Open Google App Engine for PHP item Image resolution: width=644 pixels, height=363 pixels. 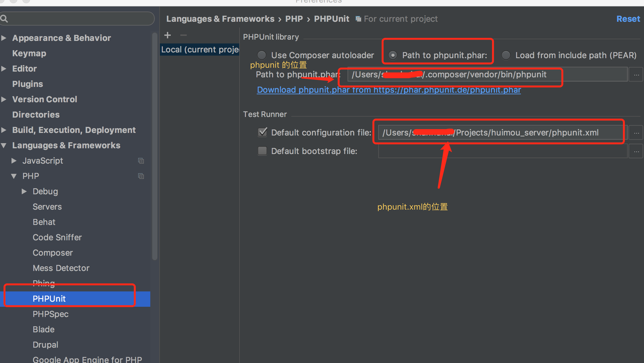[87, 359]
